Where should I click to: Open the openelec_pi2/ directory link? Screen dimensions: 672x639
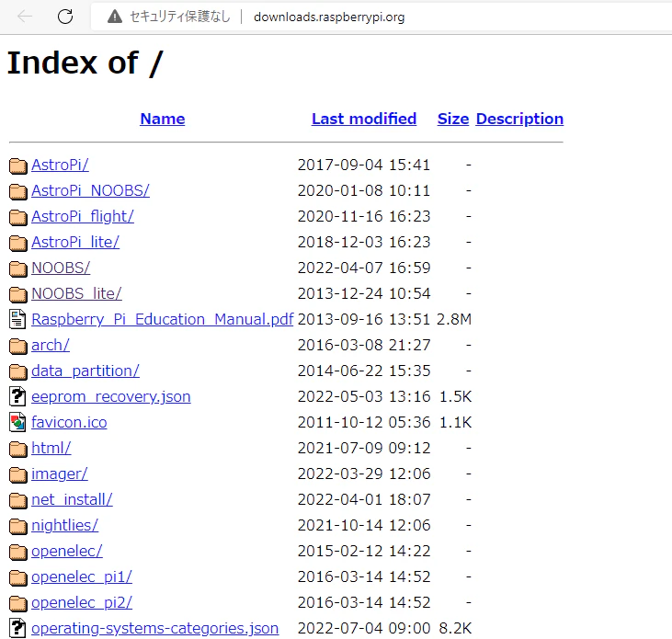pos(82,602)
